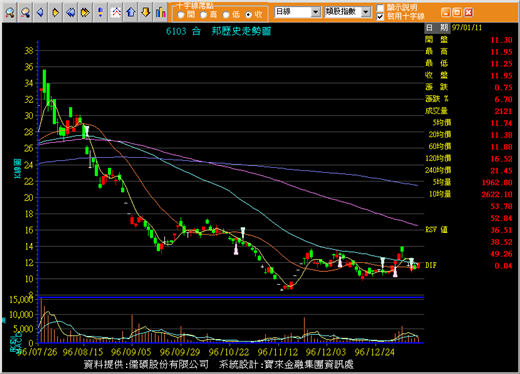Click the yellow-blue vertical split icon
Viewport: 520px width, 374px height.
point(100,13)
